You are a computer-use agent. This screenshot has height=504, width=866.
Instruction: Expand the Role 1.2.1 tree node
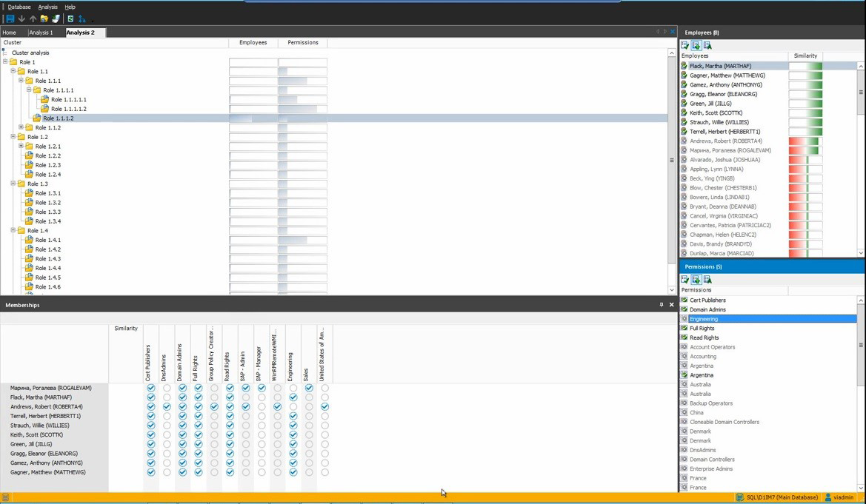(x=21, y=146)
